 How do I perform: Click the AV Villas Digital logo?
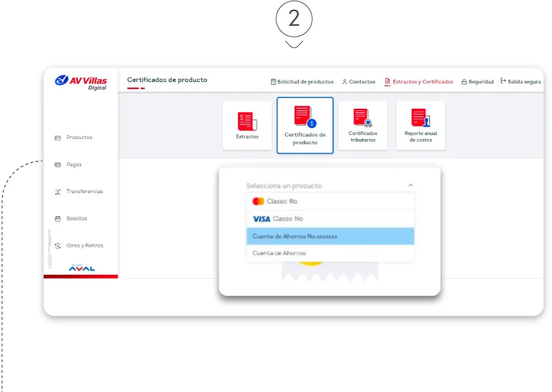pyautogui.click(x=81, y=82)
